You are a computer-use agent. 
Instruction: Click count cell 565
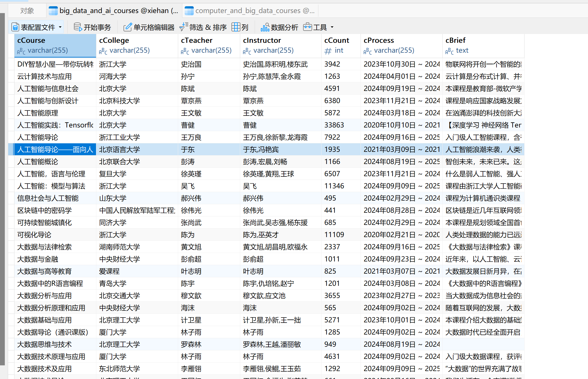coord(341,308)
